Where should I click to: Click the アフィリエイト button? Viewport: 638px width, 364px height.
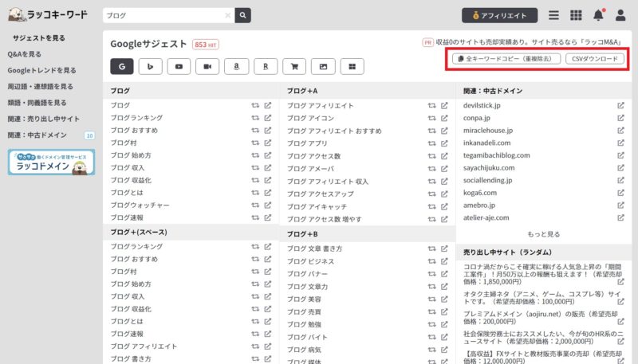click(x=499, y=15)
